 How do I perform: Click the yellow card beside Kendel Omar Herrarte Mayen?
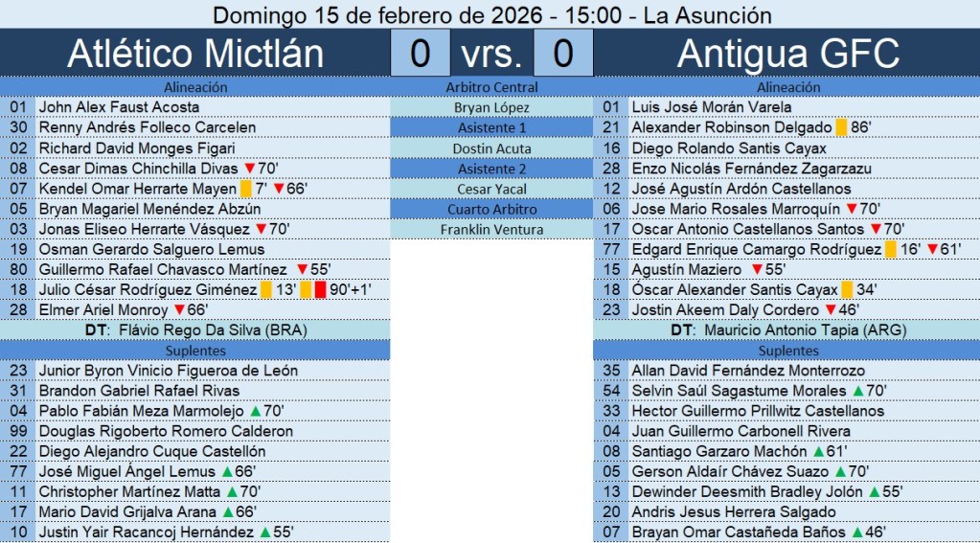tap(245, 189)
